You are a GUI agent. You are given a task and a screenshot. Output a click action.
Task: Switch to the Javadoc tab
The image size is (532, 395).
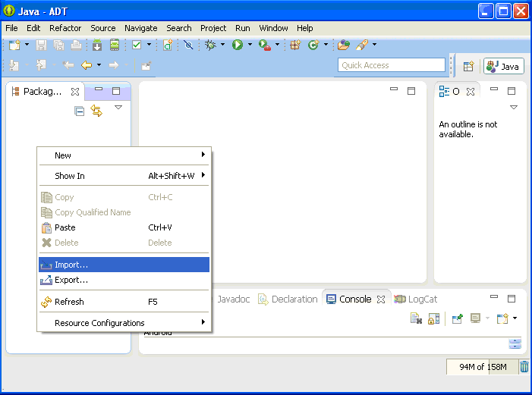pos(234,299)
